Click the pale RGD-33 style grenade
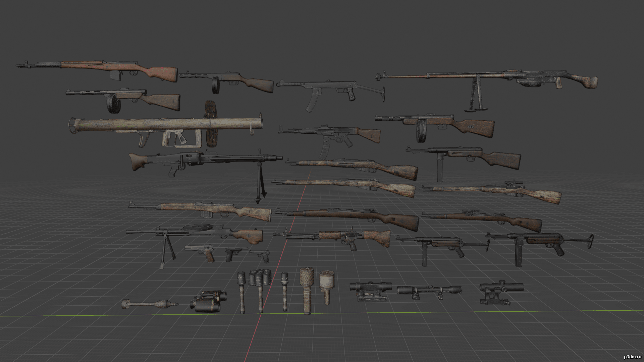644x362 pixels. [327, 288]
